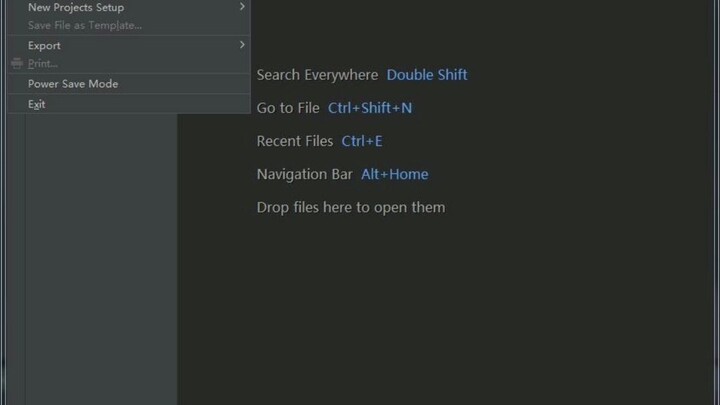Click the Drop files here text

click(x=351, y=208)
